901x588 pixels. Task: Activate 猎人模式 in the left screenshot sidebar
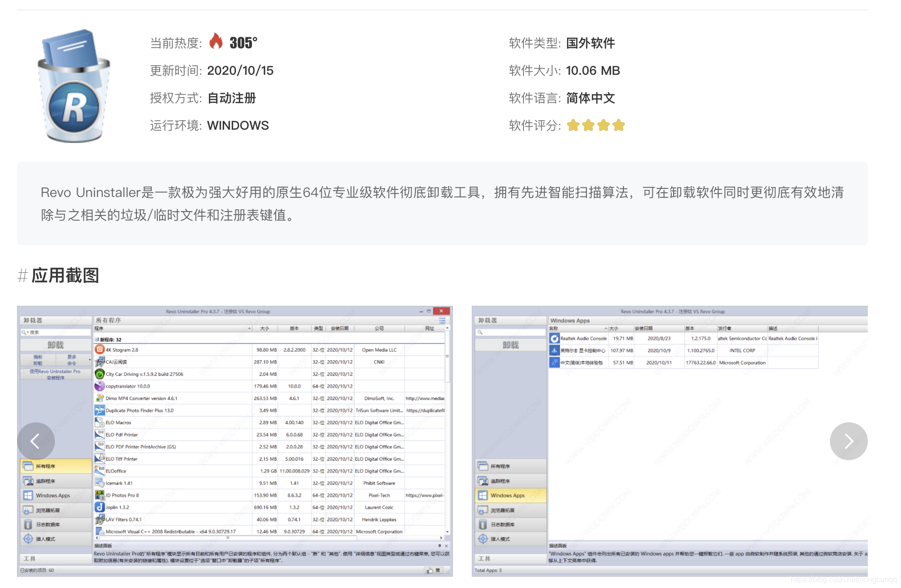click(55, 539)
